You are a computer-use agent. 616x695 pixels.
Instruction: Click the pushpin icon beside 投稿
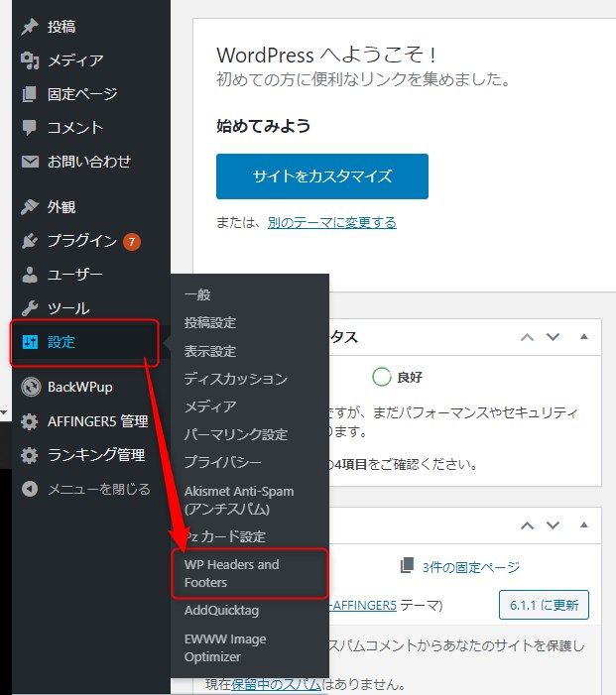point(30,27)
